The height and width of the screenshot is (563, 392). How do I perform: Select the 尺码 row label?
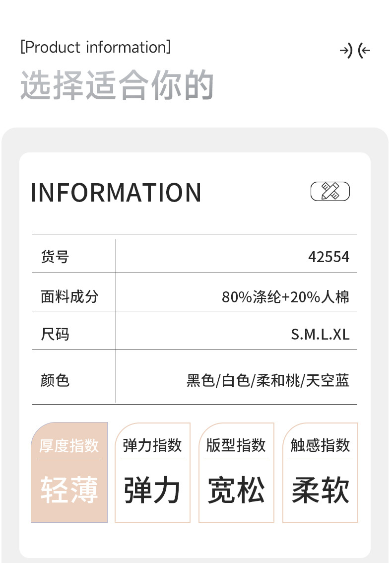tap(55, 334)
